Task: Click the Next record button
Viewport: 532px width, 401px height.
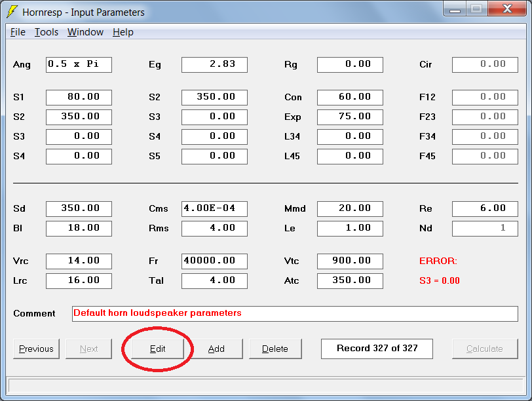Action: (88, 349)
